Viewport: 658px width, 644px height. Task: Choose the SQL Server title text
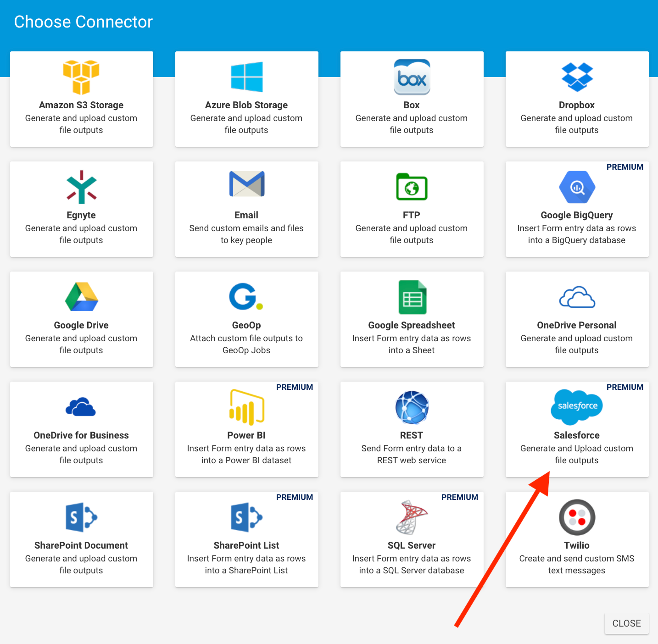(412, 545)
